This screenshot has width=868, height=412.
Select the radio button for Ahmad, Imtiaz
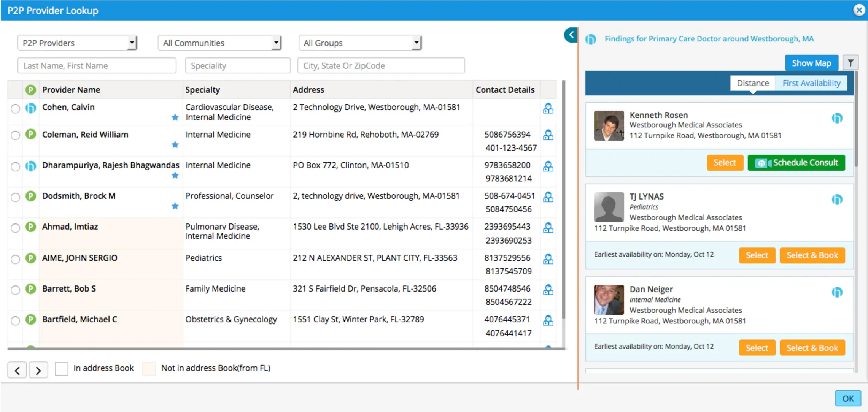(15, 228)
